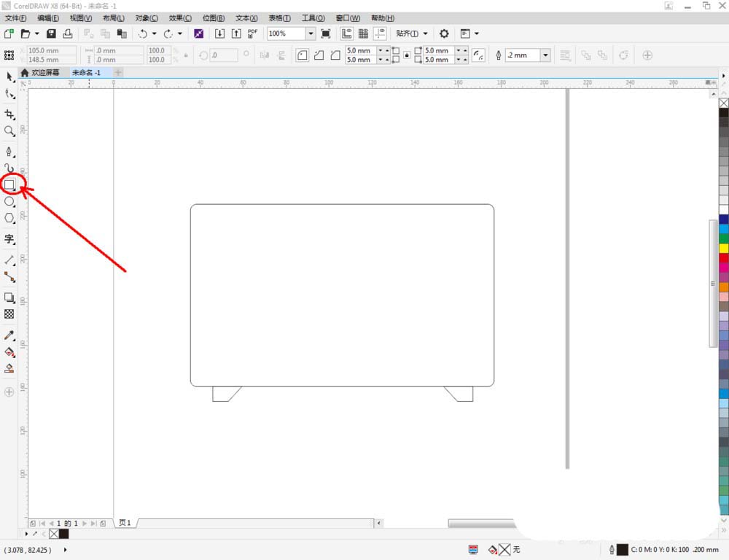
Task: Select the Connector tool
Action: 9,277
